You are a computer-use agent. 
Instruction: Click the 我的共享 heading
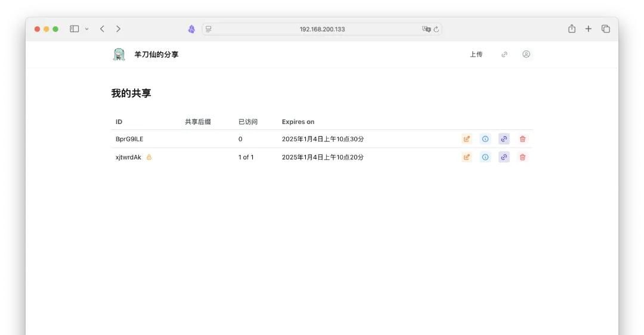(131, 93)
